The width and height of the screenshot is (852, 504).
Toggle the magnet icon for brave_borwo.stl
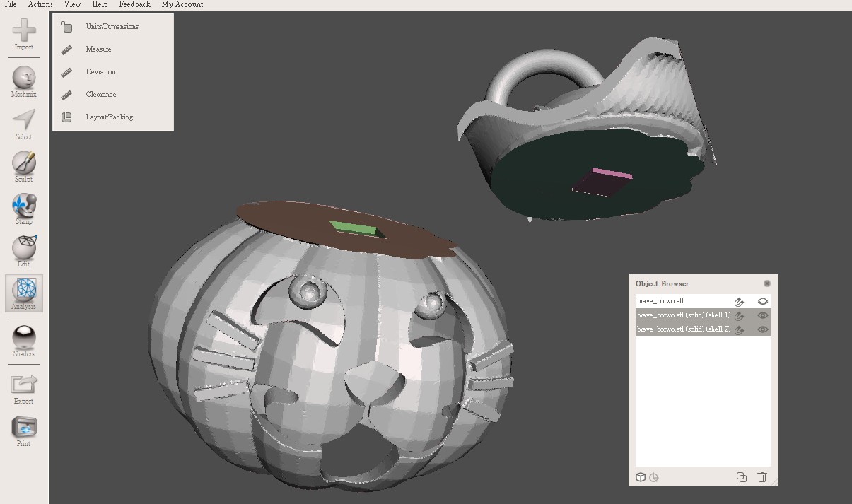[740, 301]
